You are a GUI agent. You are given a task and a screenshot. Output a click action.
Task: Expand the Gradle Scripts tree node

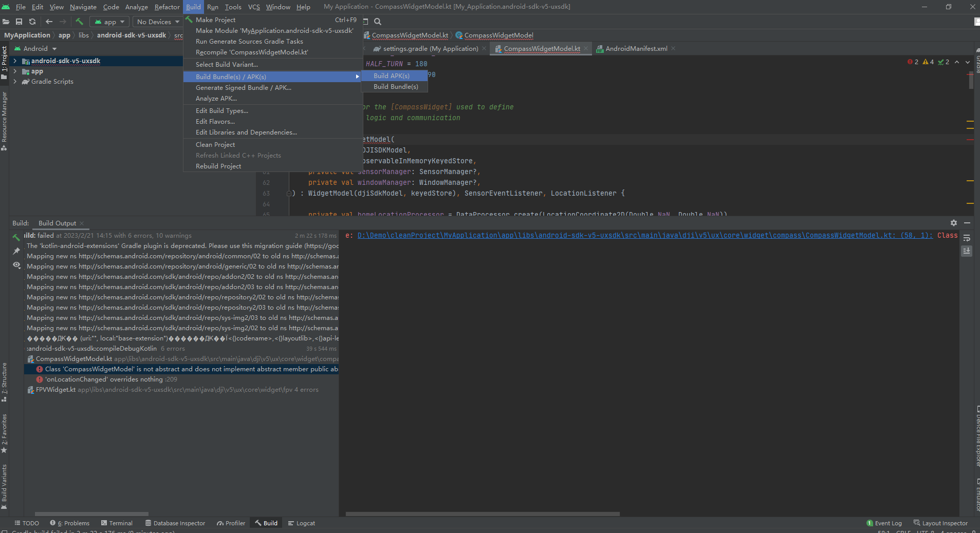click(15, 81)
